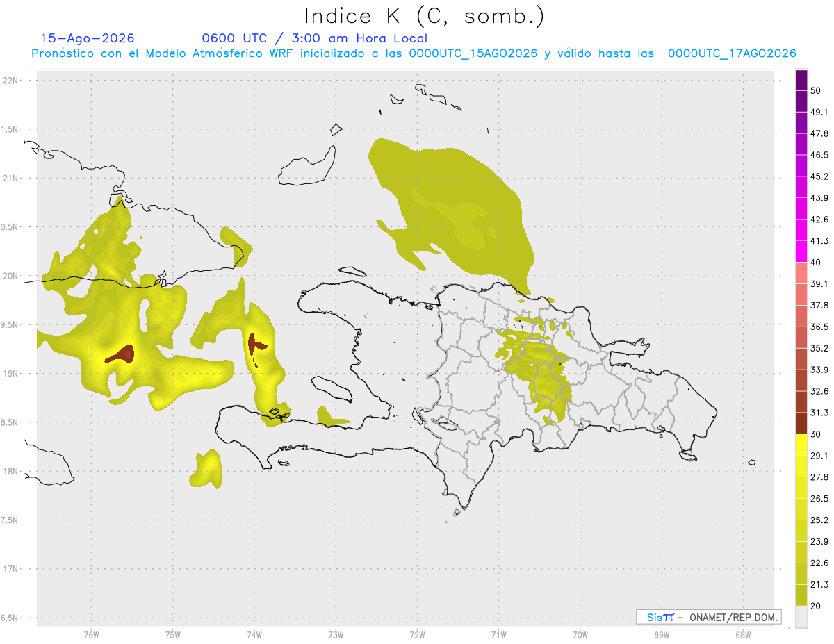This screenshot has height=644, width=834.
Task: Click the "ONAMET/REP.DOM." credit label
Action: pos(733,617)
